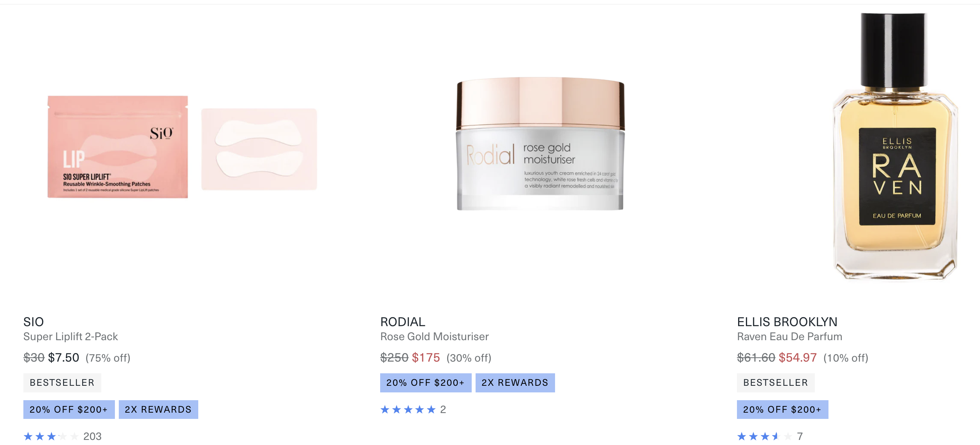Open the Super Liplift 2-Pack product link

tap(71, 337)
